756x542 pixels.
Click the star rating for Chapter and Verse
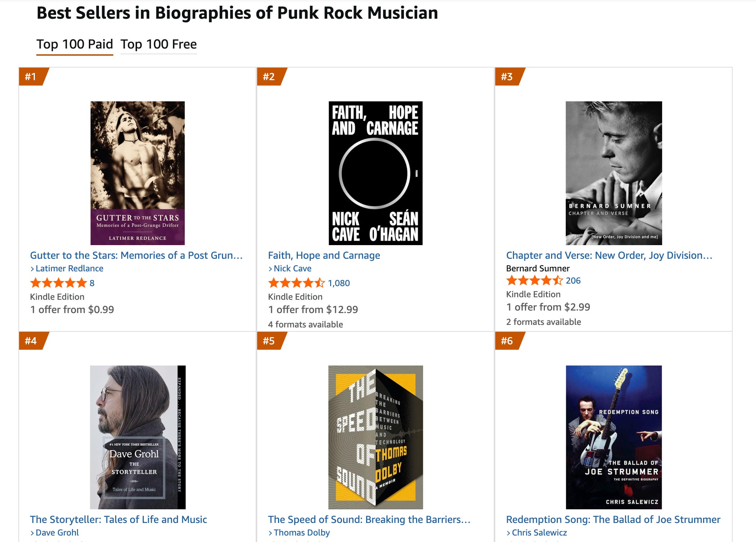[535, 280]
